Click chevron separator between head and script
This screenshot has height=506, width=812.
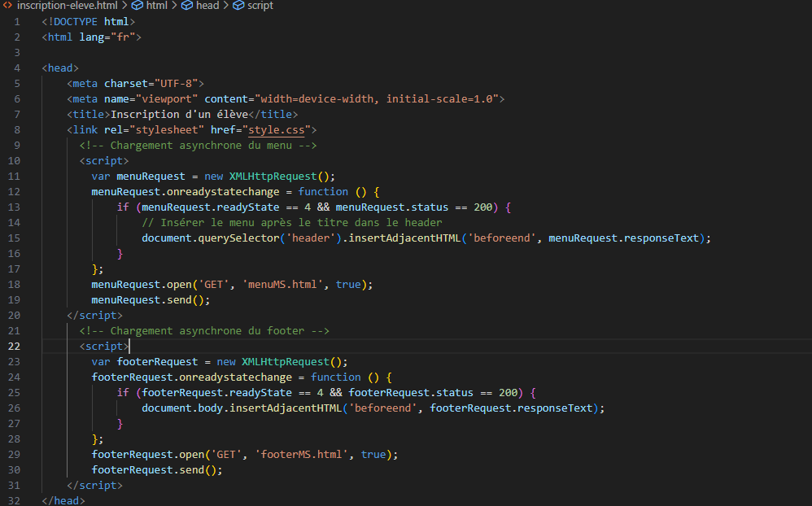click(225, 6)
